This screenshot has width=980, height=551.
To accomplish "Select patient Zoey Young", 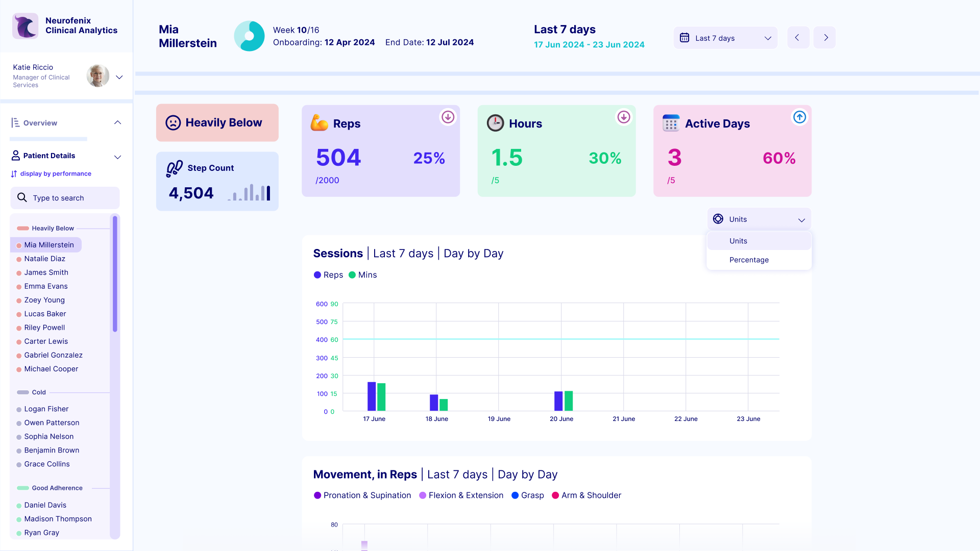I will click(44, 300).
